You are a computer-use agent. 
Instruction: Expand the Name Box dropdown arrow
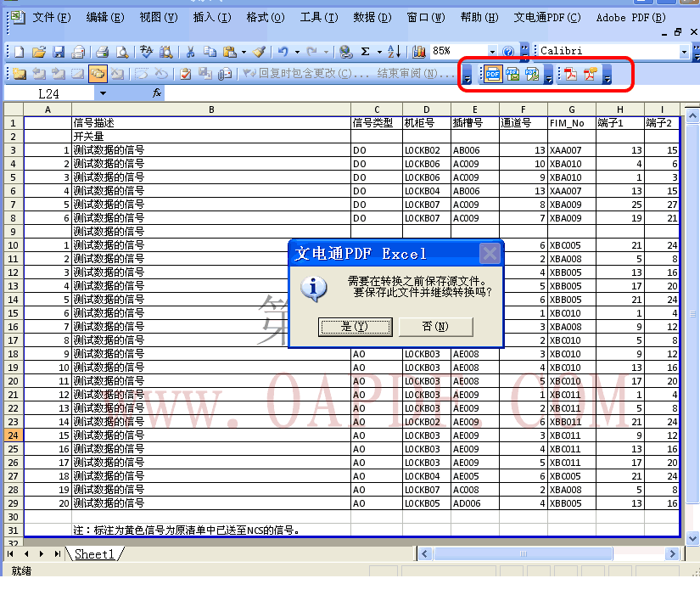coord(104,93)
